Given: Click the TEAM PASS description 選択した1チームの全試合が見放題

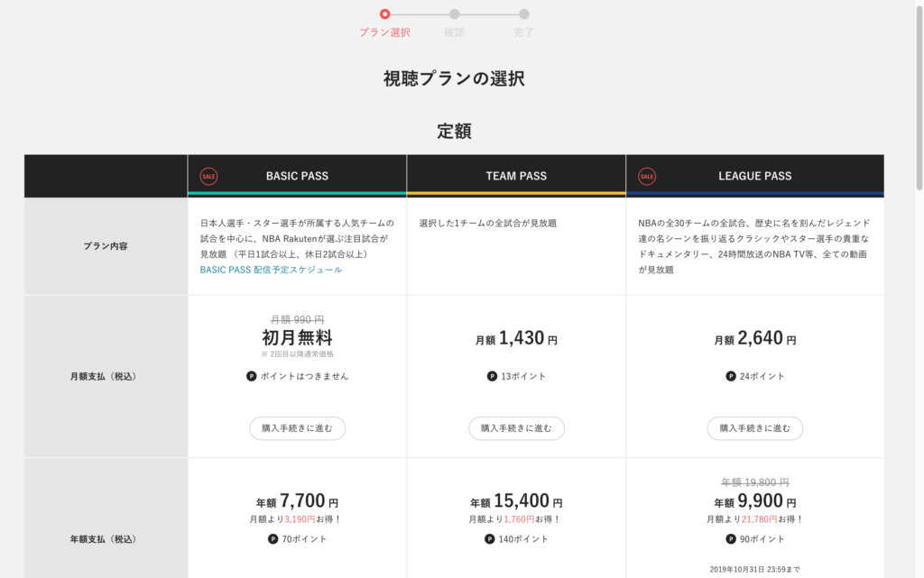Looking at the screenshot, I should click(x=488, y=223).
